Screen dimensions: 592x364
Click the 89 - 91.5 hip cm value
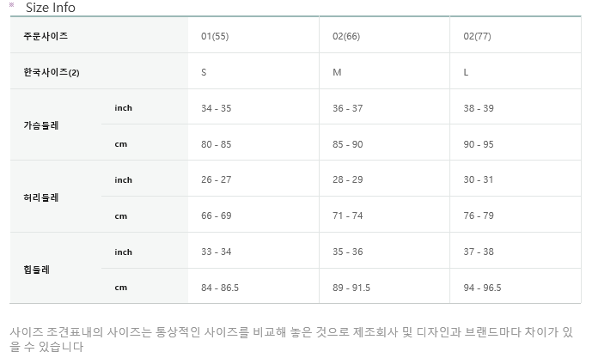[351, 288]
